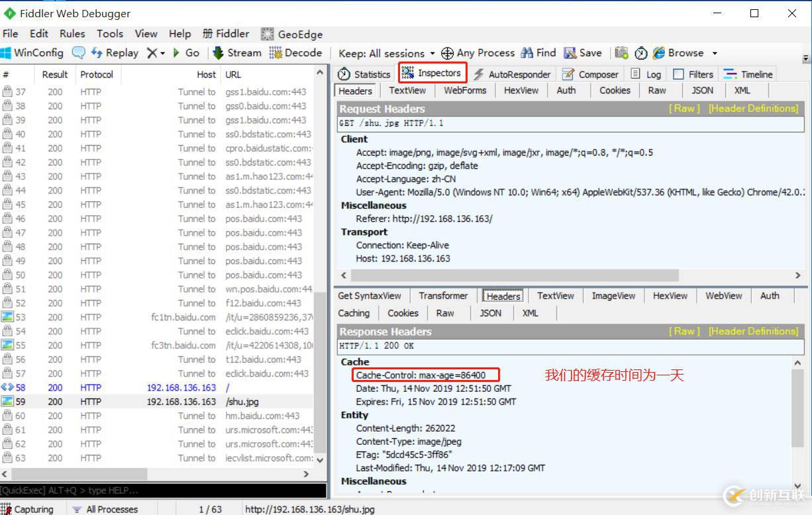Open the Tools menu
Image resolution: width=812 pixels, height=515 pixels.
point(110,34)
